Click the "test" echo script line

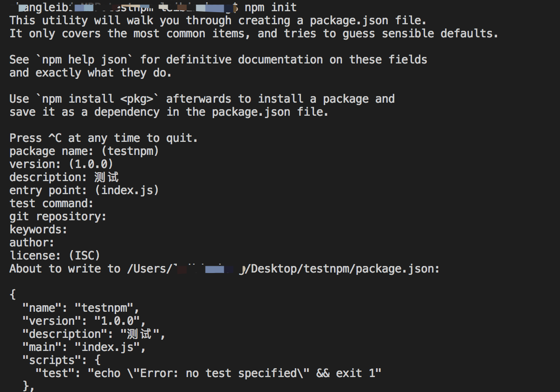(x=209, y=373)
